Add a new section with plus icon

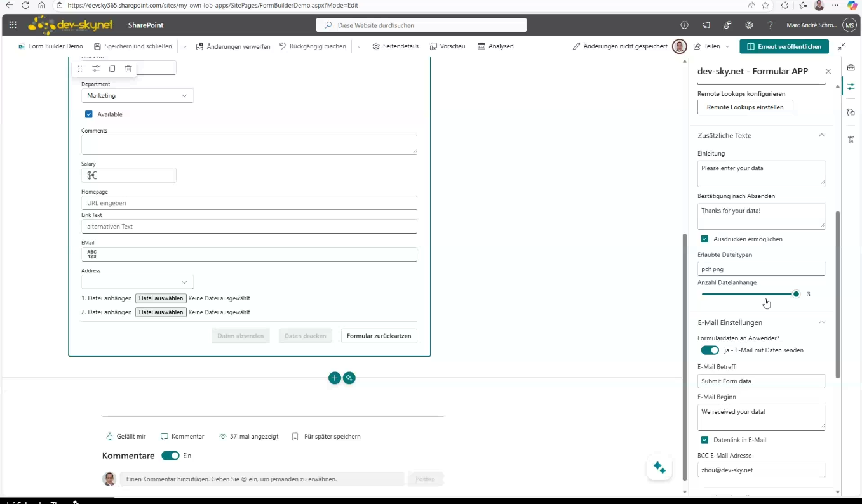tap(335, 378)
